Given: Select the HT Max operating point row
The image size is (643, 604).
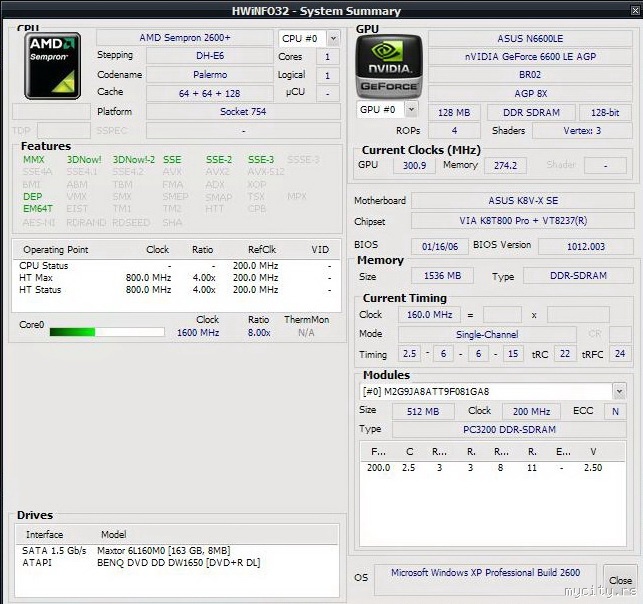Looking at the screenshot, I should click(176, 278).
